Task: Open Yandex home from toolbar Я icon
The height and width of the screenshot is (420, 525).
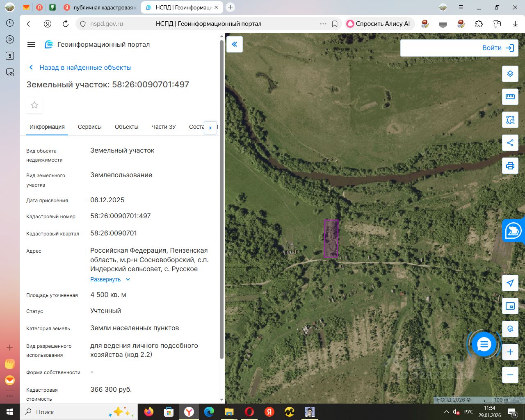Action: point(48,24)
